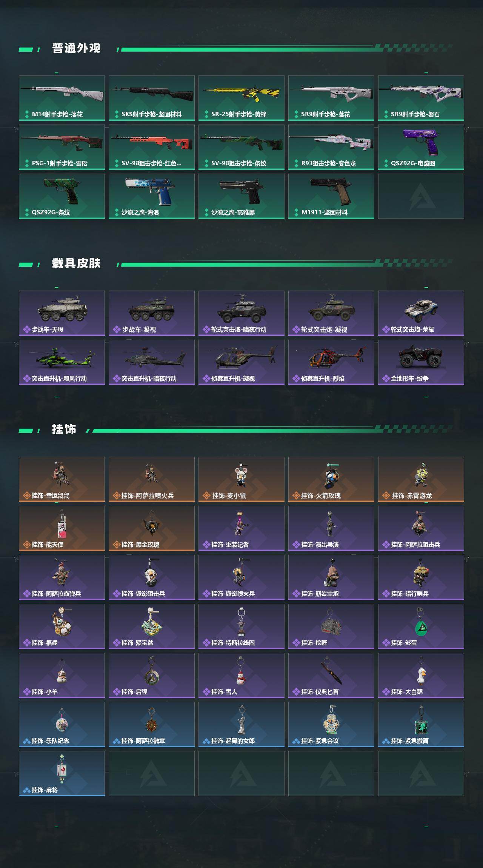Open the SR-25射手步枪-黄蜂 yellow rifle skin
The height and width of the screenshot is (868, 483).
[x=241, y=98]
